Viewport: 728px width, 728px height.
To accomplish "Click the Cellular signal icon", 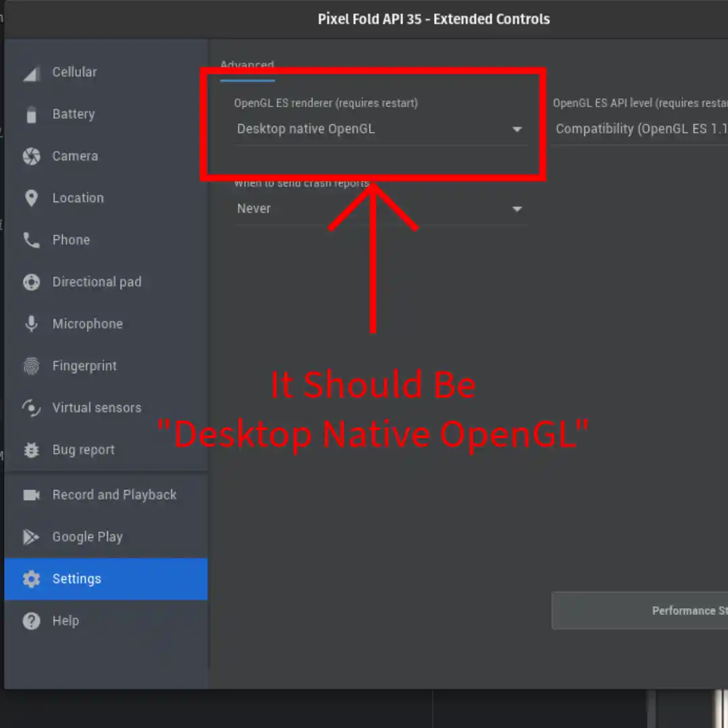I will click(x=31, y=73).
